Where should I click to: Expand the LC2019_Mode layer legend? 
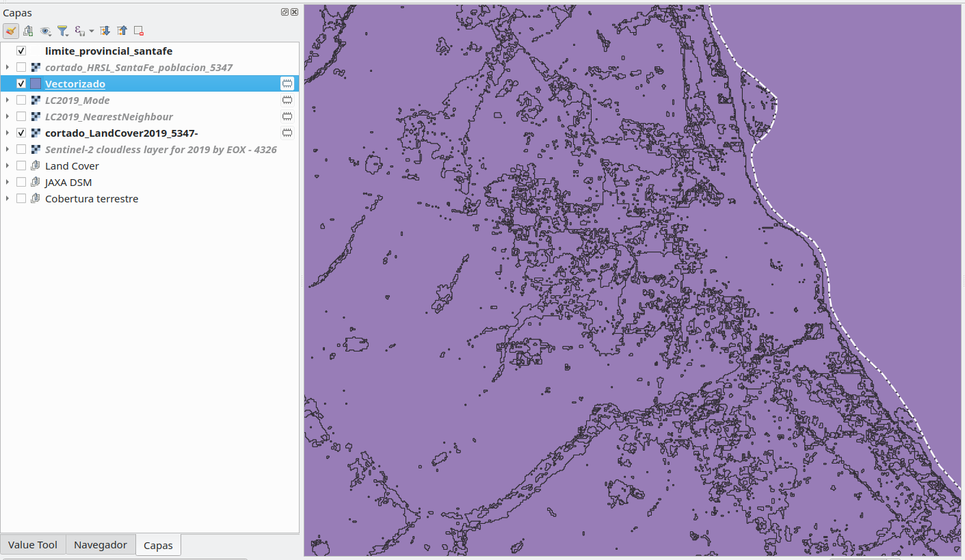coord(8,100)
